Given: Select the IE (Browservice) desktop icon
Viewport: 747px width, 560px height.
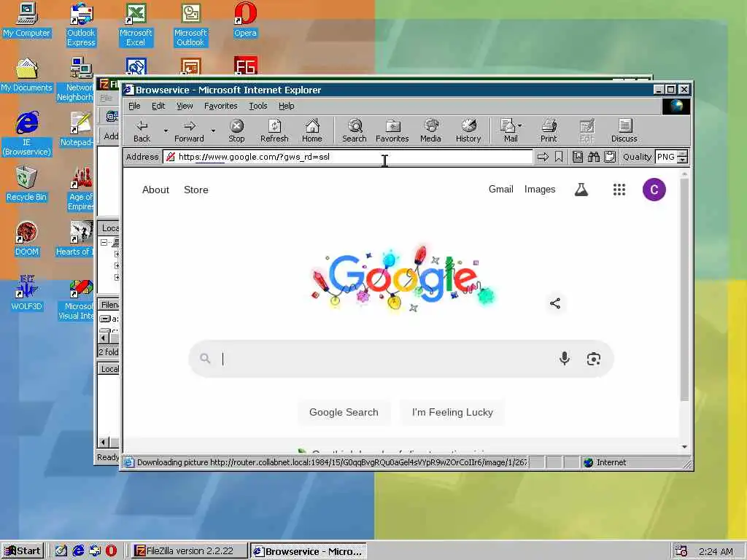Looking at the screenshot, I should pyautogui.click(x=27, y=133).
